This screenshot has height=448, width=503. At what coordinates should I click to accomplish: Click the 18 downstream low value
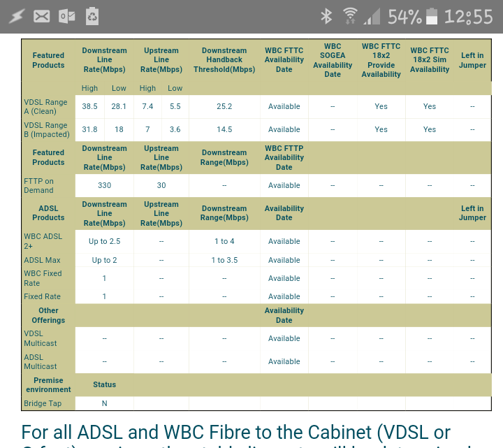(x=119, y=129)
